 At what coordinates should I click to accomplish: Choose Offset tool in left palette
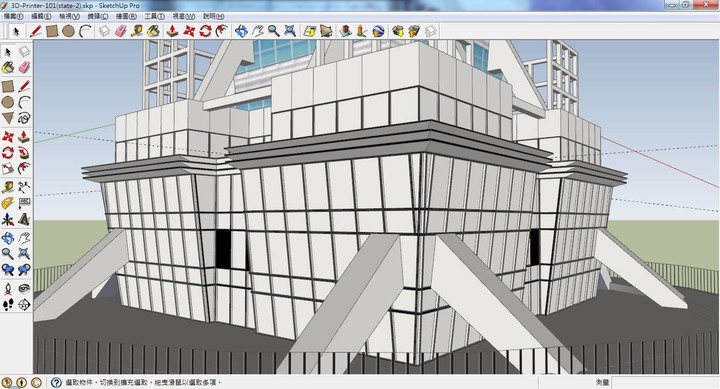click(x=24, y=169)
